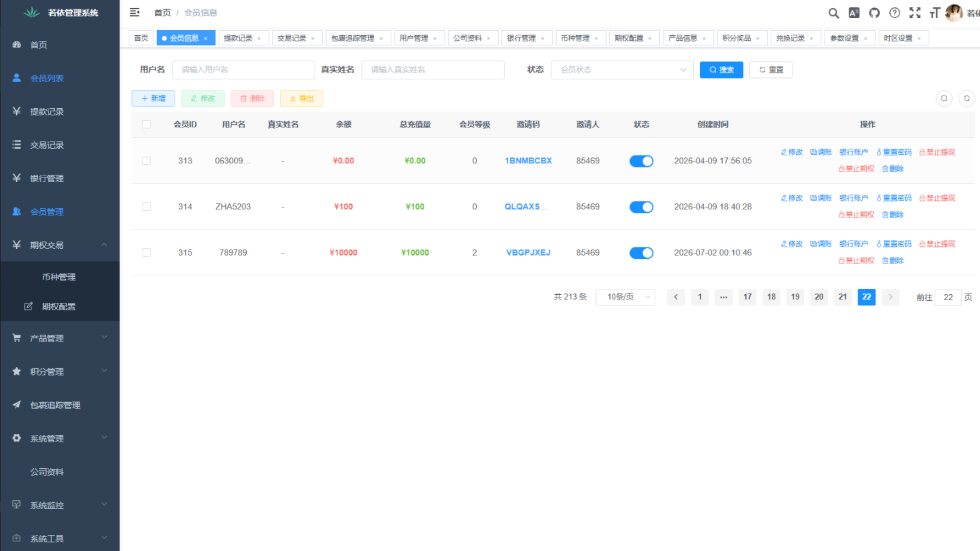The width and height of the screenshot is (980, 551).
Task: Open 币种管理 submenu item
Action: point(60,277)
